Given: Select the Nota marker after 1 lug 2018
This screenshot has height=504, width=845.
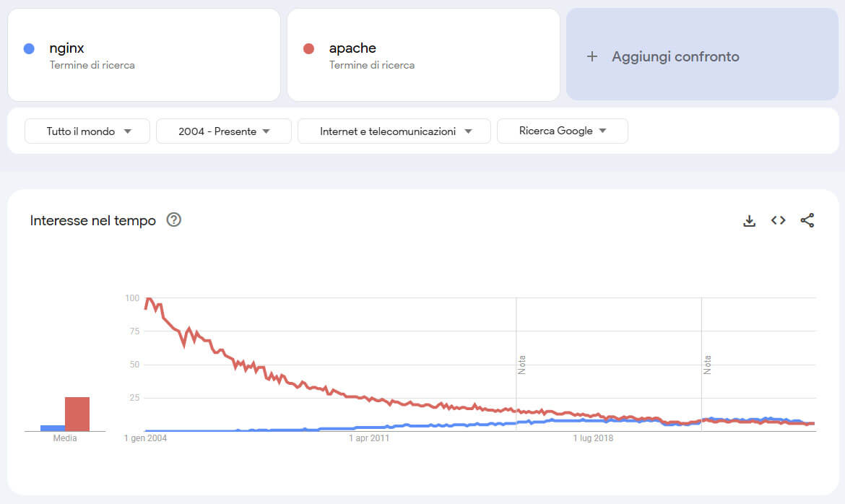Looking at the screenshot, I should coord(707,365).
